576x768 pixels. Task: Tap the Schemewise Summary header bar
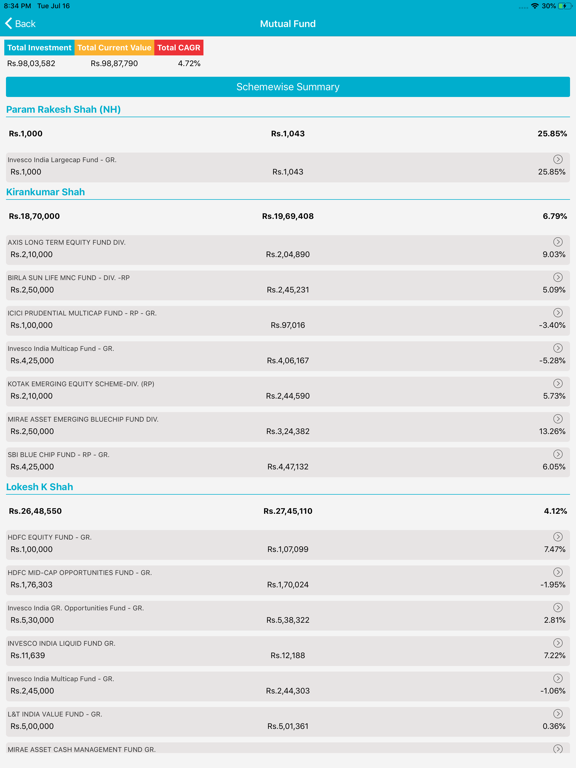pyautogui.click(x=288, y=87)
